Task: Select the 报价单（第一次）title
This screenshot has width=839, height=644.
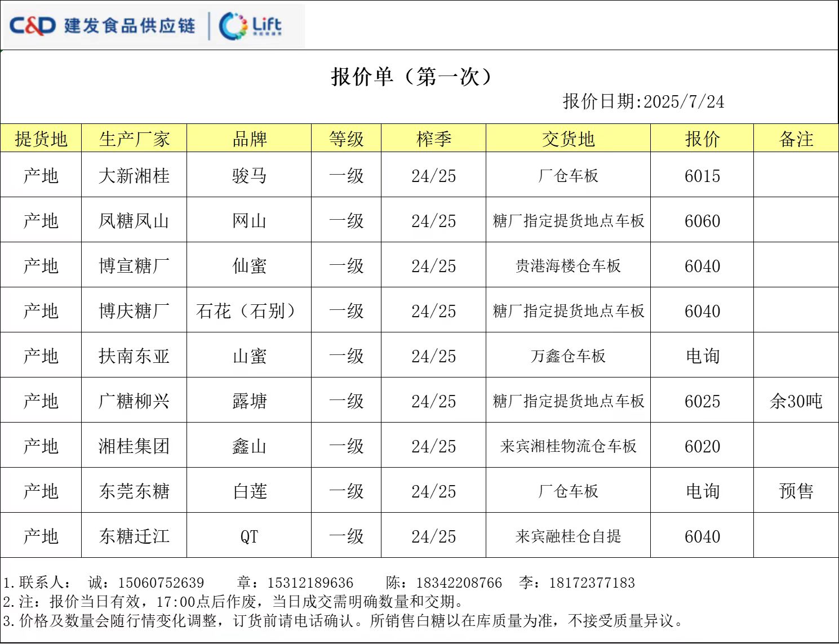Action: coord(411,77)
